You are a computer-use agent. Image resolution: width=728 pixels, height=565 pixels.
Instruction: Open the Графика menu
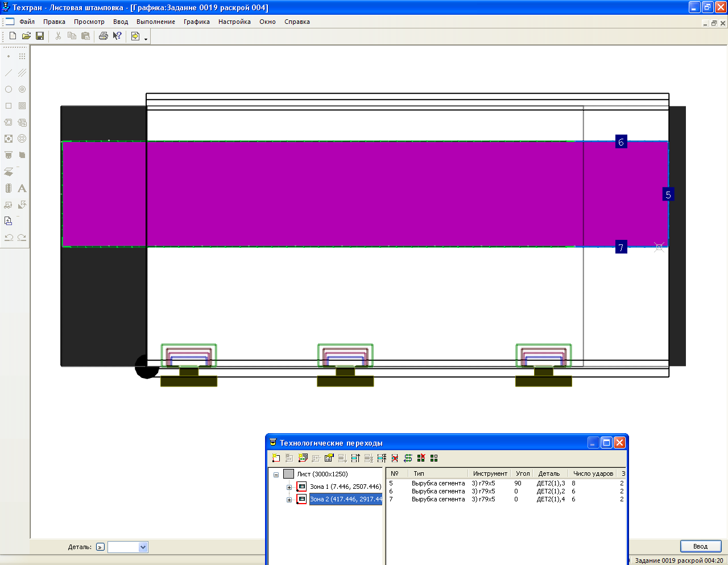(196, 22)
